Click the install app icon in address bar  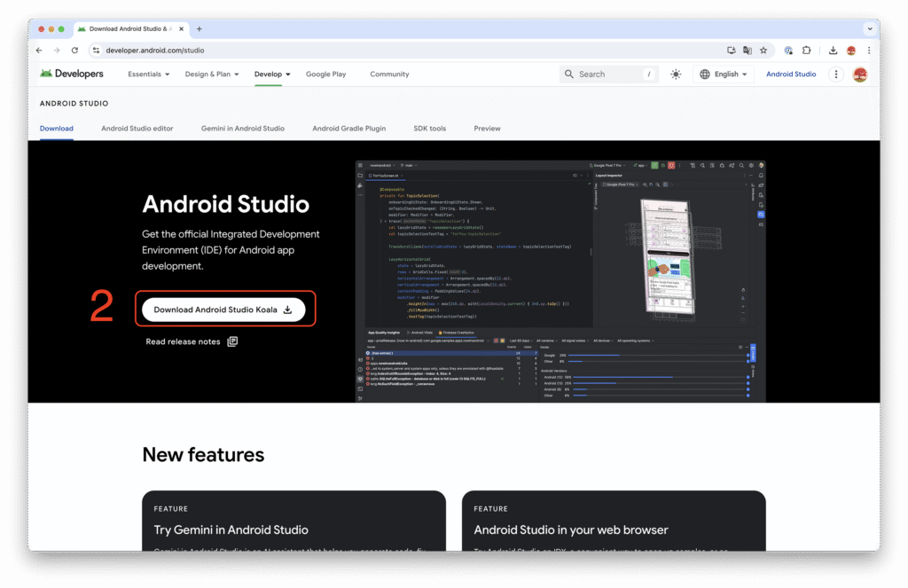point(732,51)
